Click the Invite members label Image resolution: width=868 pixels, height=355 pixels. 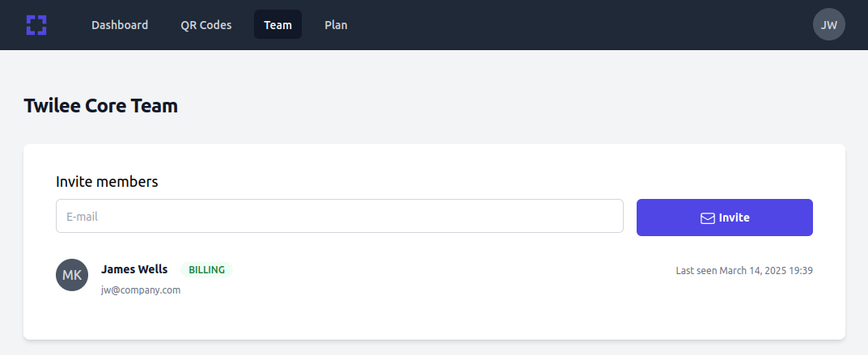[x=107, y=181]
